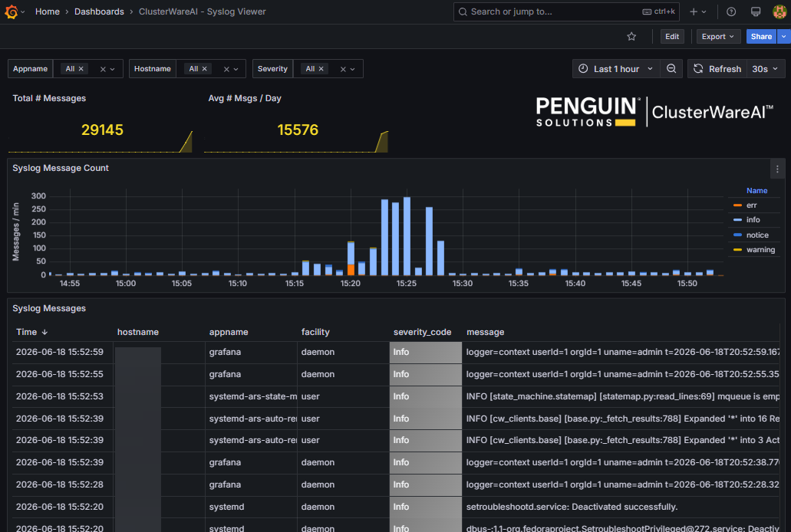This screenshot has height=532, width=791.
Task: Click Info severity cell in 15:52:55 row
Action: (x=425, y=374)
